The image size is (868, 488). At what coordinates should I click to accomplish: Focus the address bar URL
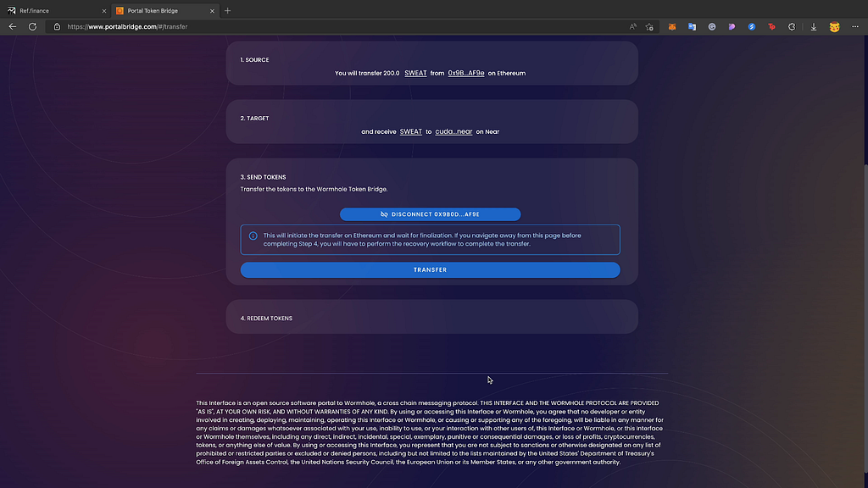[x=127, y=26]
